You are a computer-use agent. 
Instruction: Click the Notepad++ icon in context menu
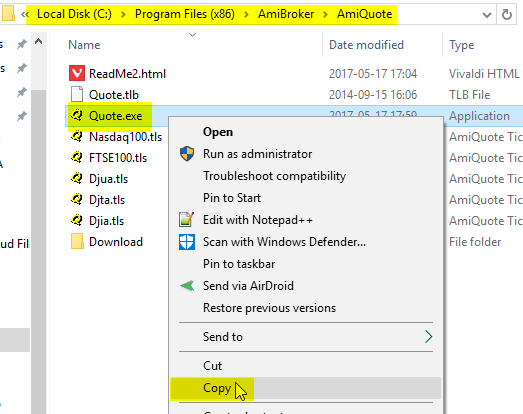[x=186, y=220]
